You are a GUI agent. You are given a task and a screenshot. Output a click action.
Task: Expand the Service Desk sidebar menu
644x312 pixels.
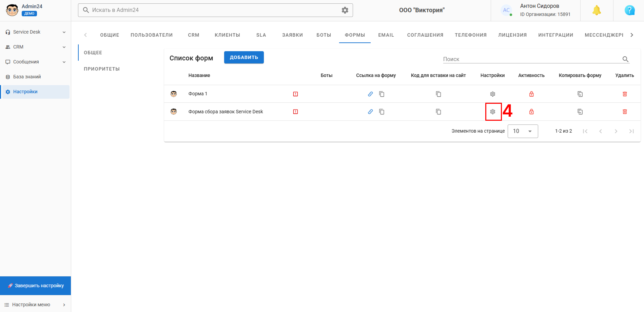[x=35, y=32]
